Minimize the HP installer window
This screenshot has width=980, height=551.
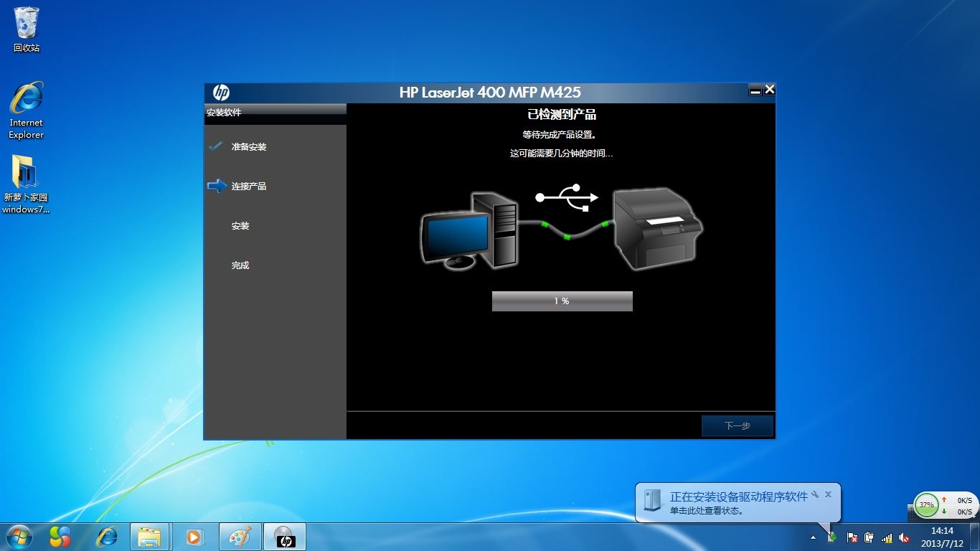[755, 90]
